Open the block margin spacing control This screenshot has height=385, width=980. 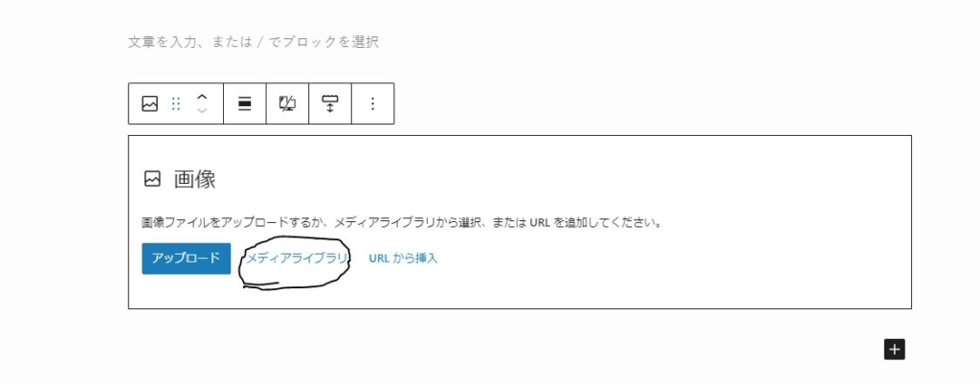pos(330,103)
